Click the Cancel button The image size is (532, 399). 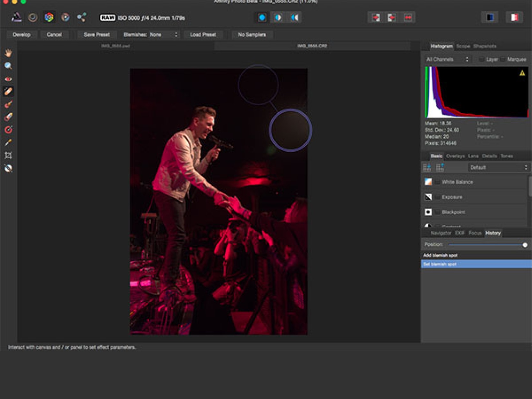click(x=54, y=34)
